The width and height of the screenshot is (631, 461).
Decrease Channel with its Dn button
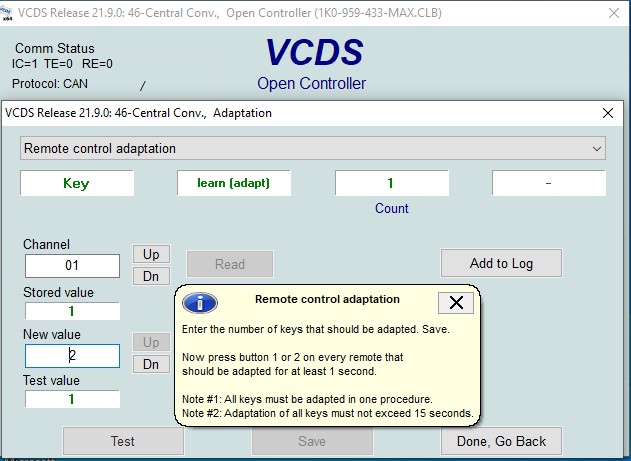151,276
